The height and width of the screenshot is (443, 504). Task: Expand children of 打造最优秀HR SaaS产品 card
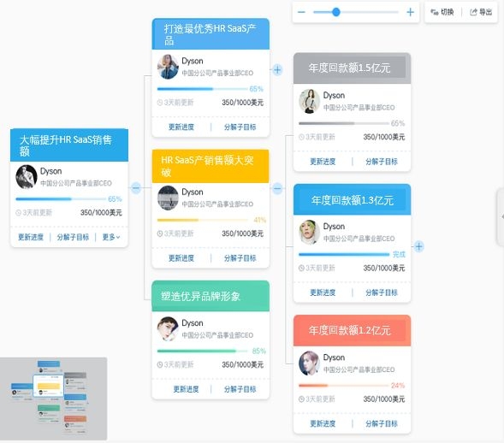(277, 70)
